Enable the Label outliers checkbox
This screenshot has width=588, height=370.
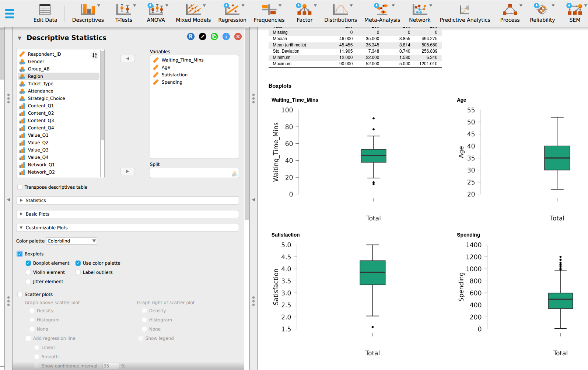78,272
